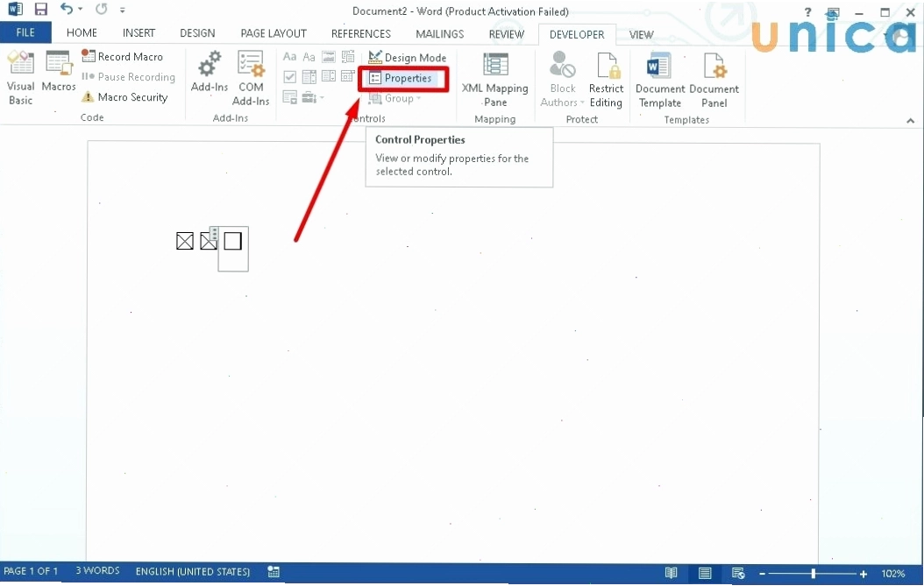Viewport: 924px width, 586px height.
Task: Click the 102% zoom level
Action: pyautogui.click(x=893, y=573)
